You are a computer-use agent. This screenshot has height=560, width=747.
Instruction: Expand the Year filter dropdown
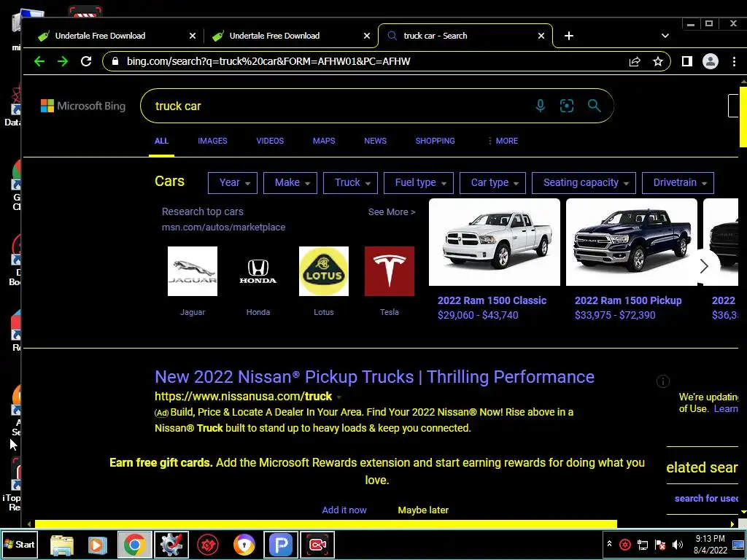click(x=233, y=183)
